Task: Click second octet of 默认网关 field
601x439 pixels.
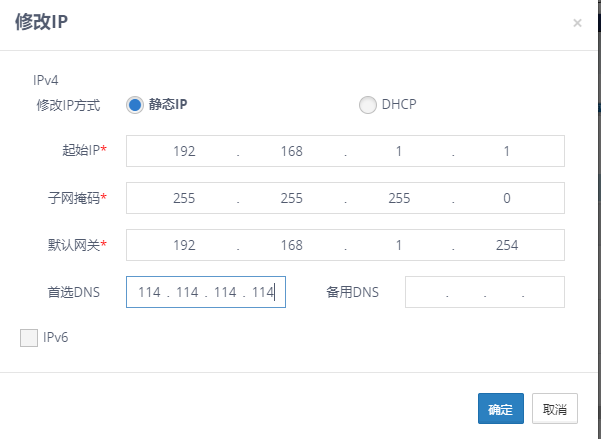Action: (291, 245)
